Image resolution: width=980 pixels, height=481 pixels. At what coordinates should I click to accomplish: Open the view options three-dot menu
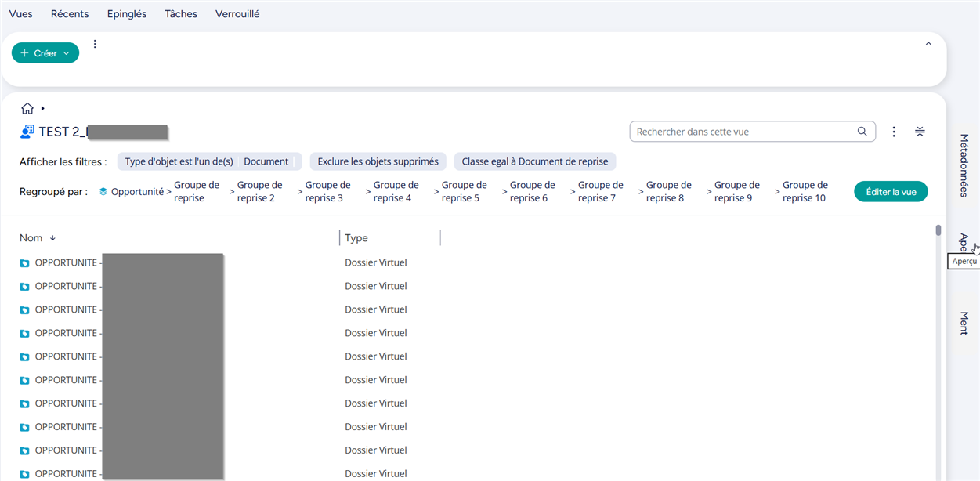pos(894,132)
